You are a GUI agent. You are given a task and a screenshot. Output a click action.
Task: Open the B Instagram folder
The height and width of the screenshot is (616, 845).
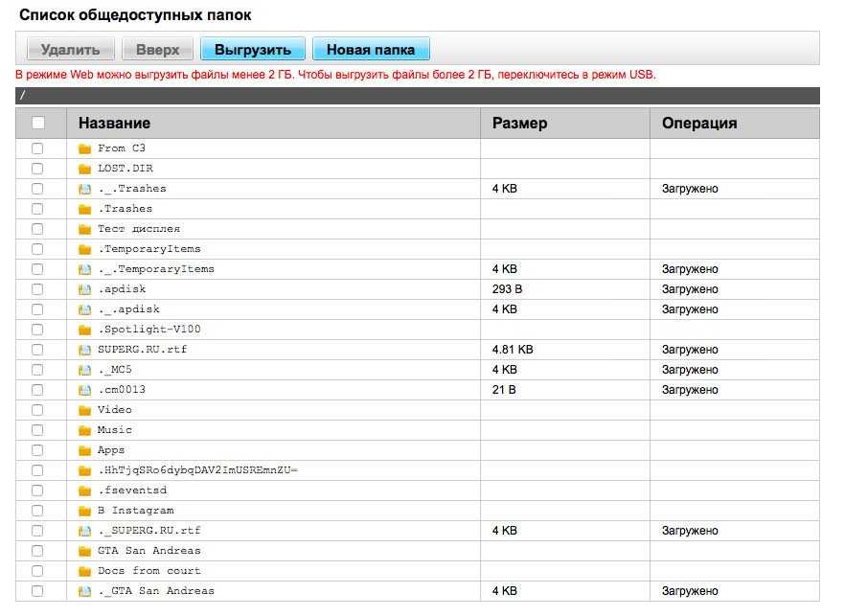[x=135, y=511]
